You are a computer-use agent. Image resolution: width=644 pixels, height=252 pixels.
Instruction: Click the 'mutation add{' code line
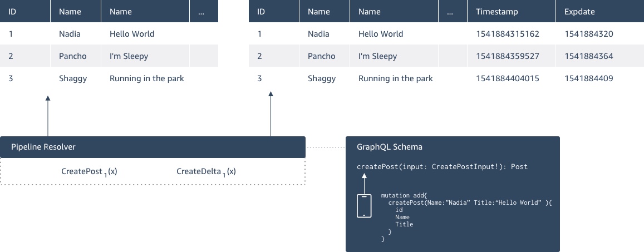point(403,196)
